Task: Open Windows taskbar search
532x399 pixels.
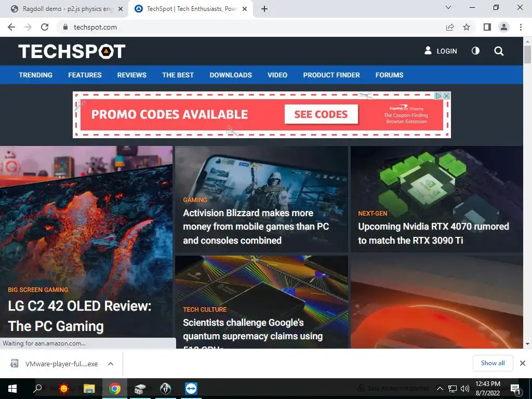Action: (x=37, y=389)
